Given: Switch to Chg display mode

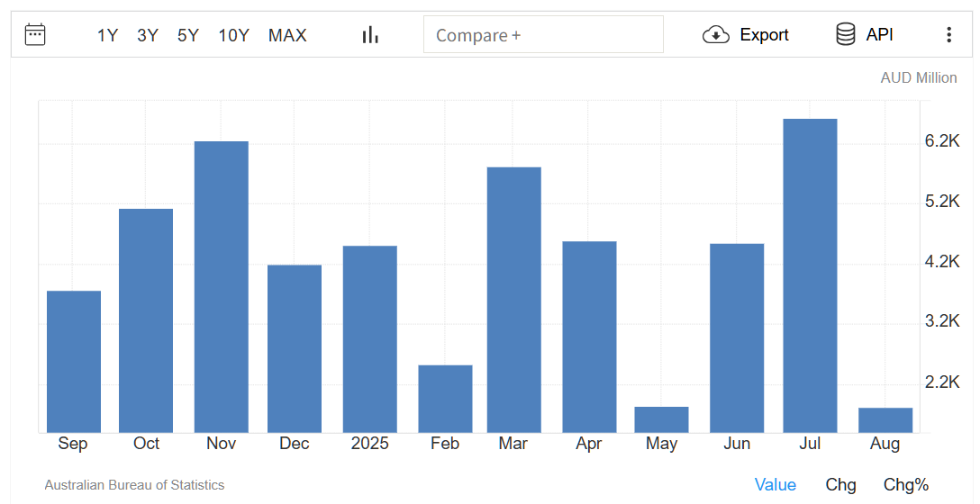Looking at the screenshot, I should 840,484.
